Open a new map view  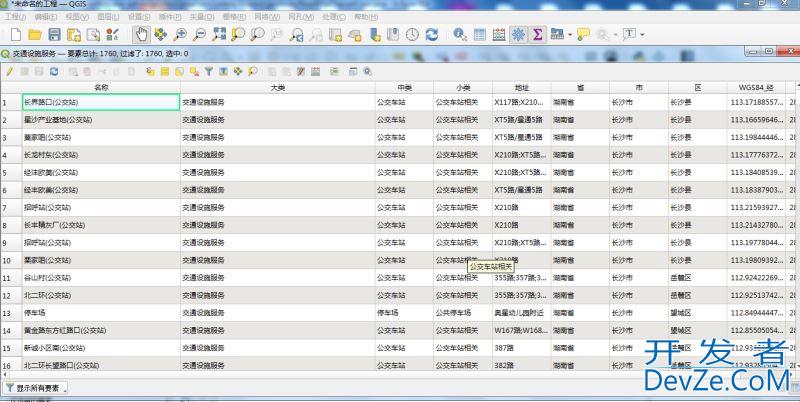coord(335,34)
